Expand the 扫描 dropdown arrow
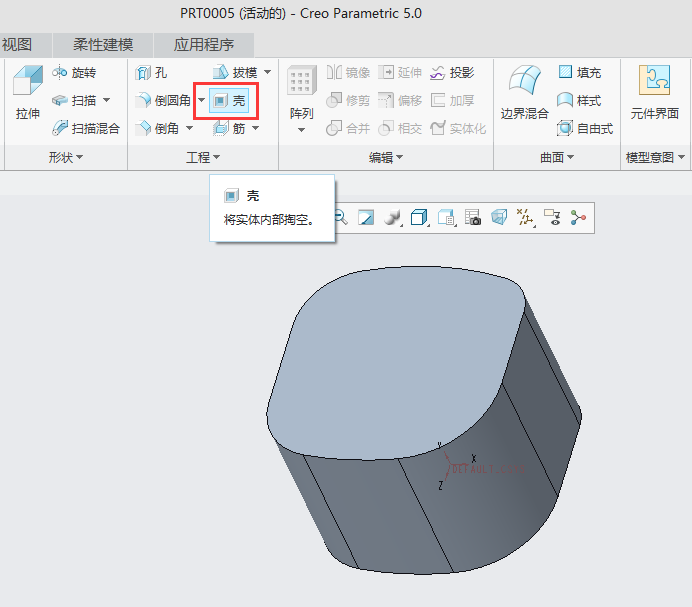 pyautogui.click(x=106, y=100)
